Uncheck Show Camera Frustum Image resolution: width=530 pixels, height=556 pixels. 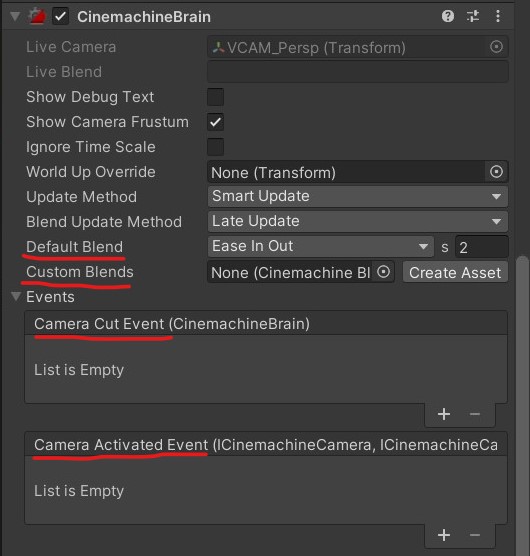[216, 122]
